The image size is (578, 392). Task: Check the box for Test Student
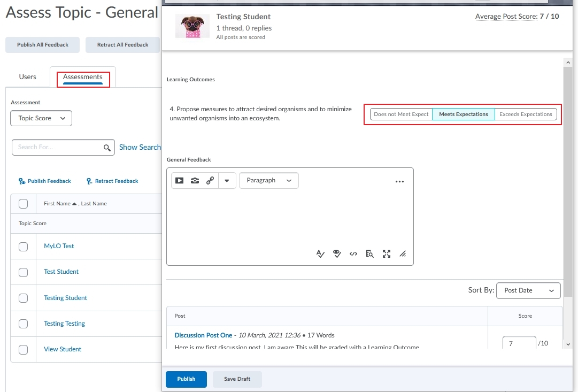23,272
